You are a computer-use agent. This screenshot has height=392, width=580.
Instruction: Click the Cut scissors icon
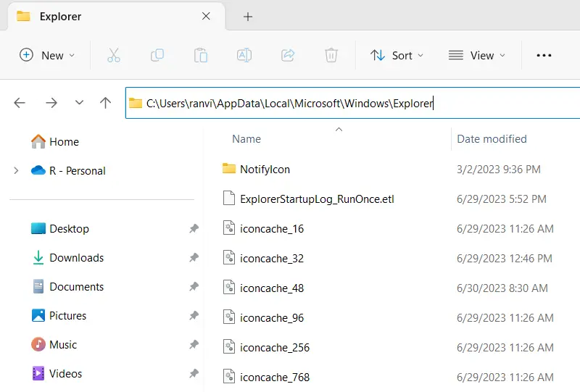pos(114,56)
